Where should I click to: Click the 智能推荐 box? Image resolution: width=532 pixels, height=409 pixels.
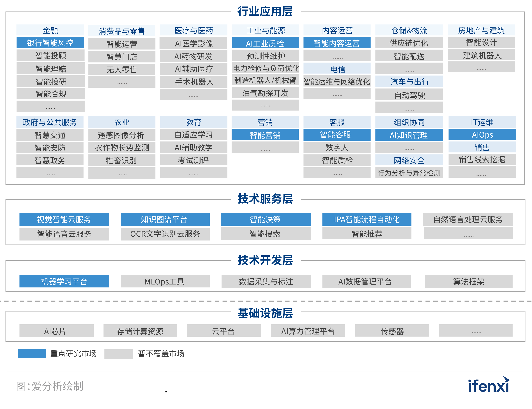tap(367, 233)
